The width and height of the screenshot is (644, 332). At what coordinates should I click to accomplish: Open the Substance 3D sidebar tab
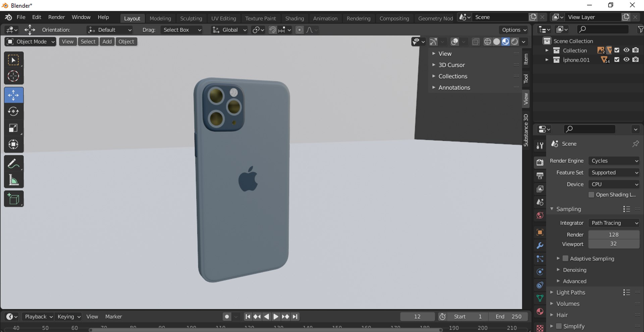point(526,130)
